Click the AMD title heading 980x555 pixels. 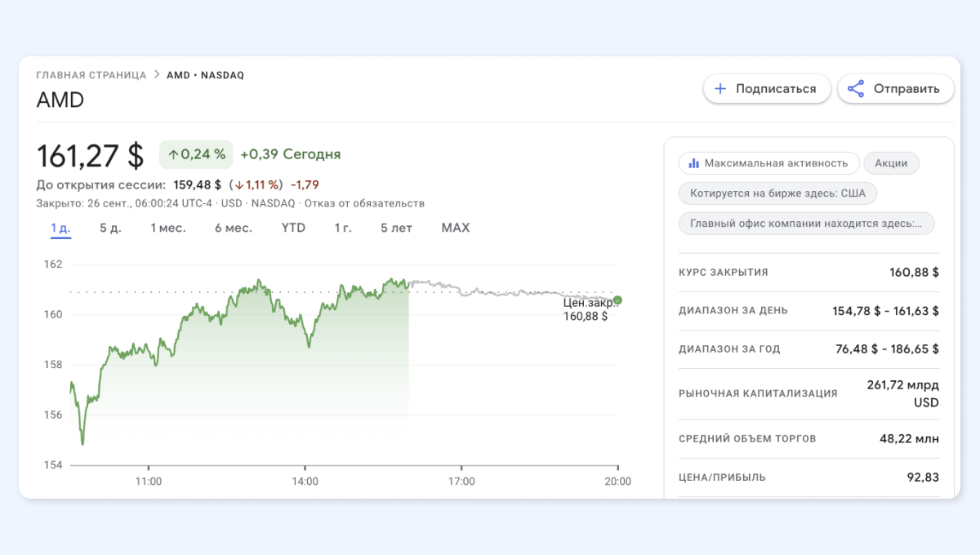pyautogui.click(x=60, y=100)
